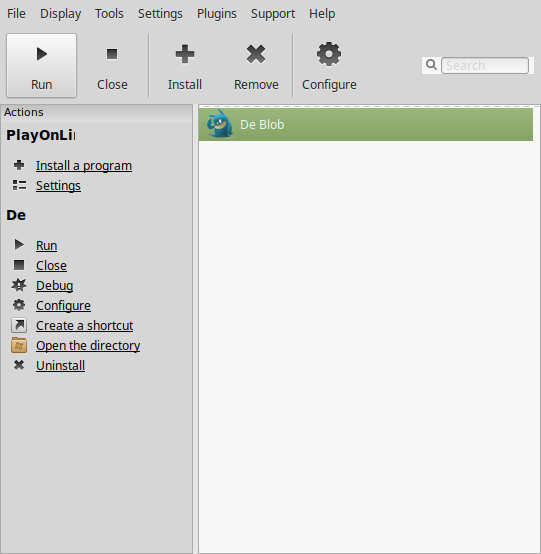Open the Settings menu
541x554 pixels.
160,14
